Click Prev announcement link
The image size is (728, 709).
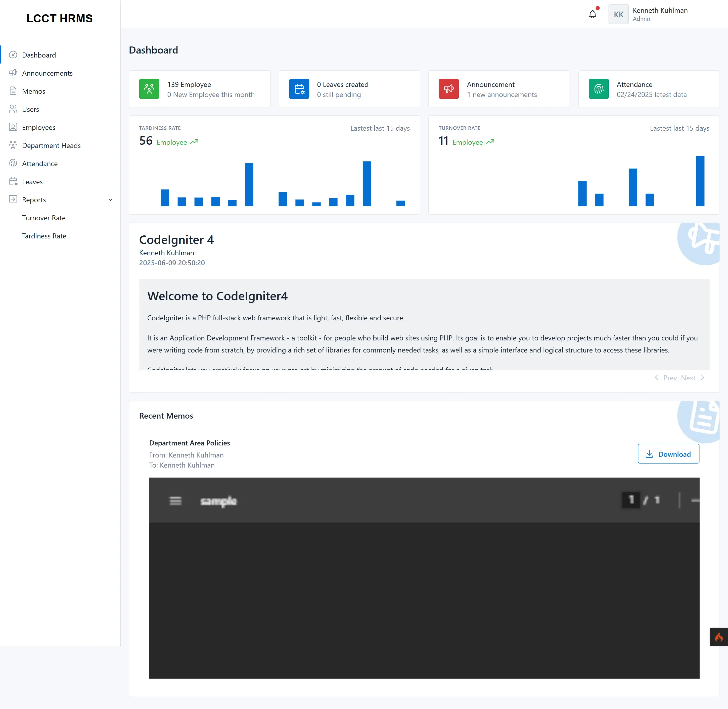(x=670, y=378)
